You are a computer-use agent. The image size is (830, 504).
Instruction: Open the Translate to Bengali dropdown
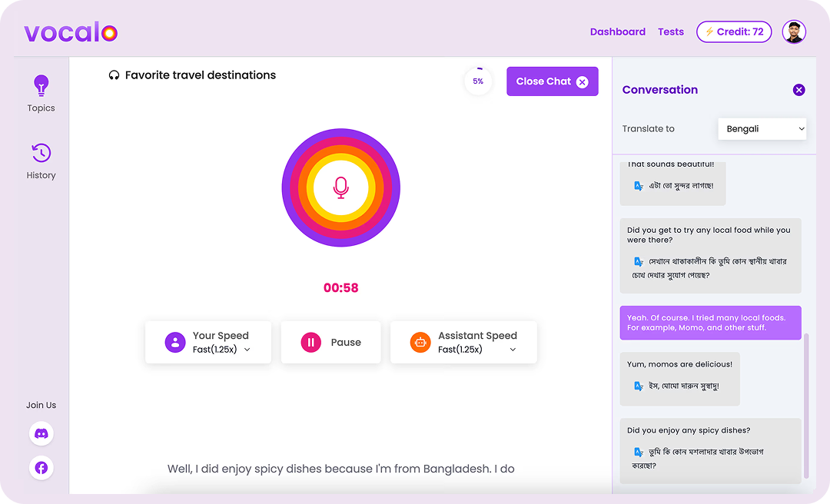click(x=762, y=128)
